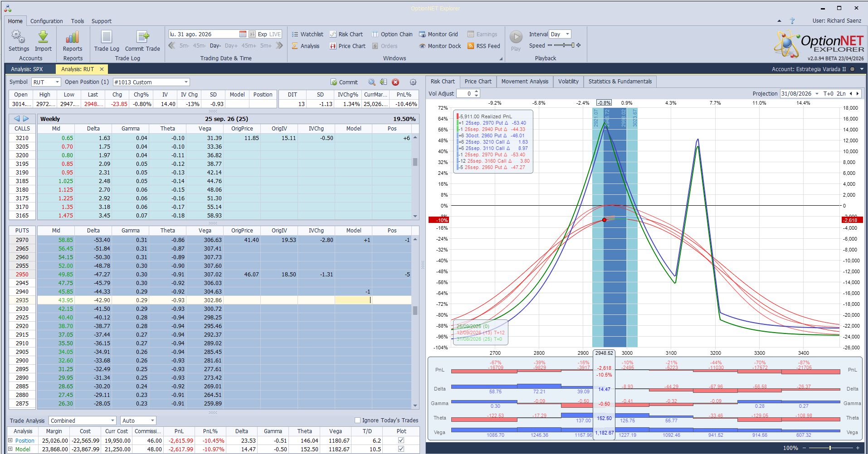
Task: Click the magnifier search icon beside Commit
Action: pos(372,82)
